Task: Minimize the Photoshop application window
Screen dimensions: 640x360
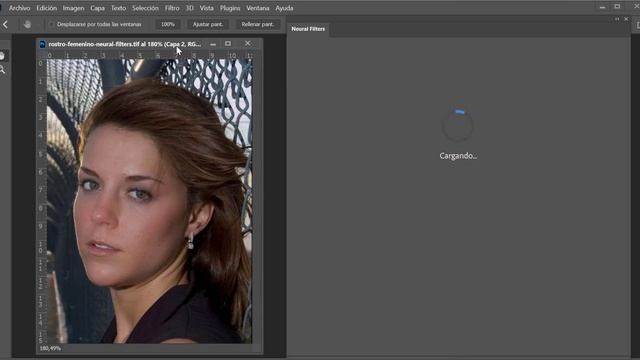Action: [x=602, y=7]
